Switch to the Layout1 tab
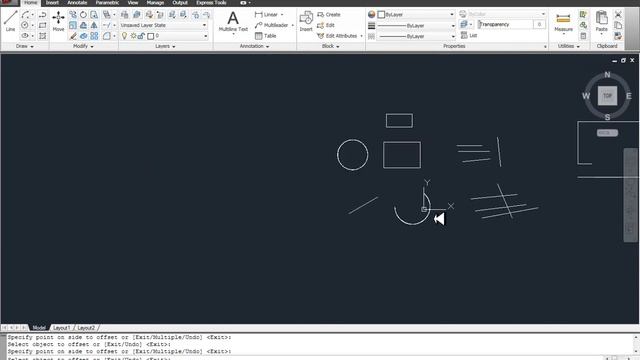Viewport: 640px width, 360px height. pyautogui.click(x=62, y=328)
